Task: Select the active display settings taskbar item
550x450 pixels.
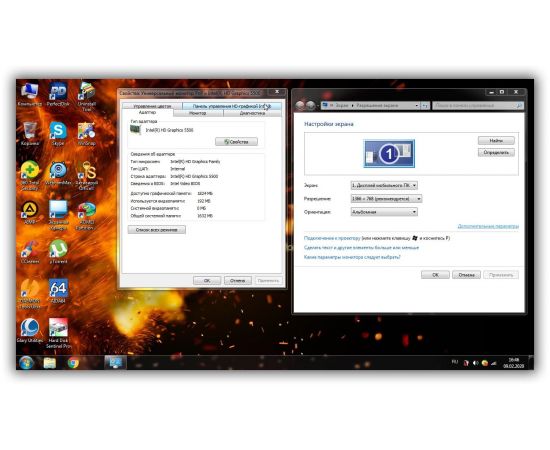Action: click(115, 363)
